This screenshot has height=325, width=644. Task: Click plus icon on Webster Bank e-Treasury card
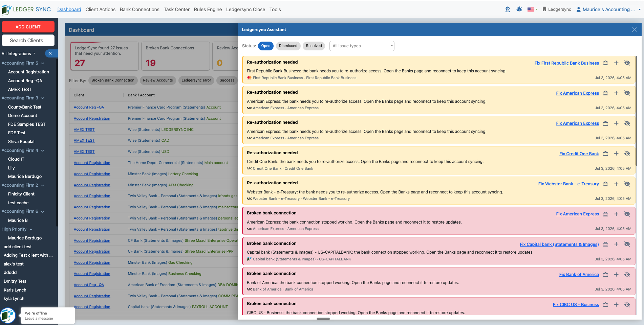pos(616,184)
